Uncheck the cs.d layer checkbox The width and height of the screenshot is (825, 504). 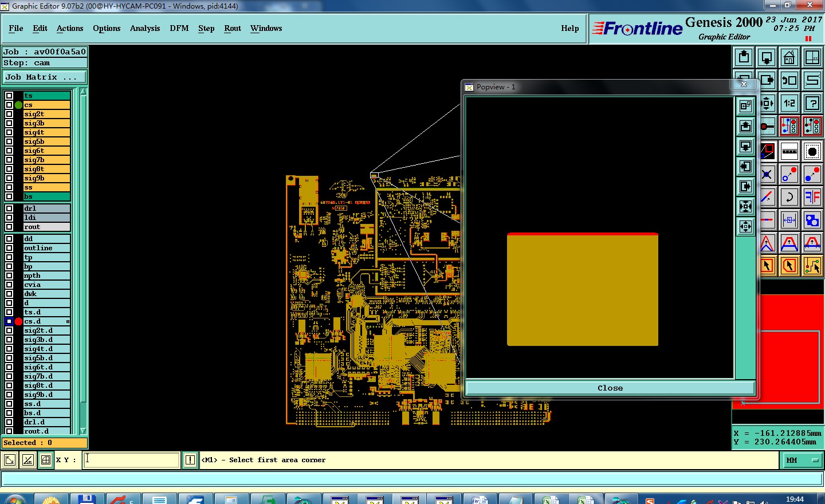click(x=9, y=321)
